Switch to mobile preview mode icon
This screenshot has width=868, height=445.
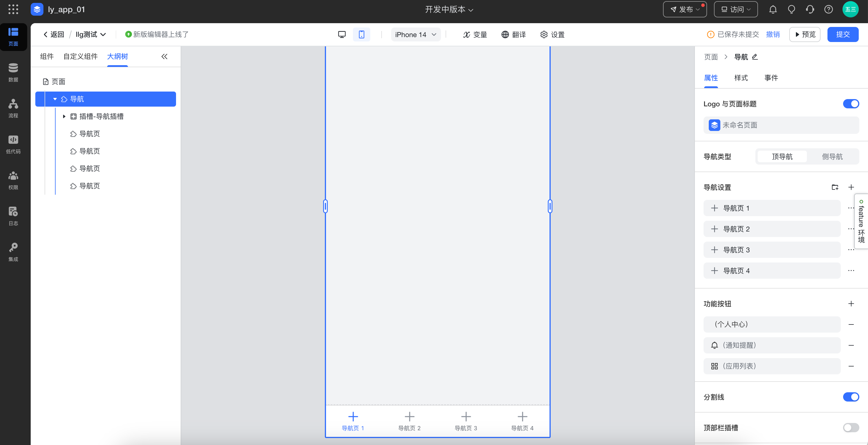[x=362, y=34]
